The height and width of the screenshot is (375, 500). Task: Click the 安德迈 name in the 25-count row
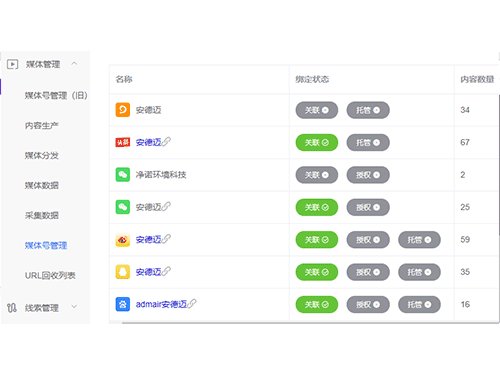(148, 207)
